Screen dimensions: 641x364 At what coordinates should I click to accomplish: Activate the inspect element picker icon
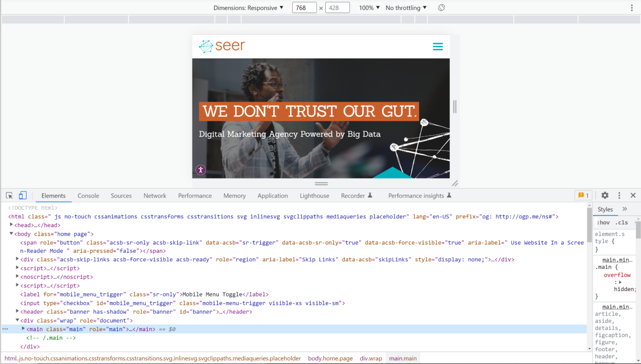coord(9,195)
